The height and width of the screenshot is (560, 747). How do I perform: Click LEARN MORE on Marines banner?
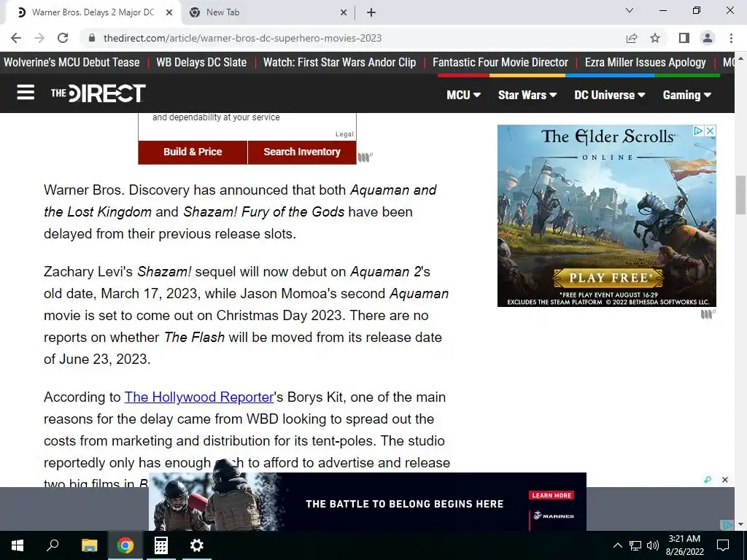click(551, 495)
